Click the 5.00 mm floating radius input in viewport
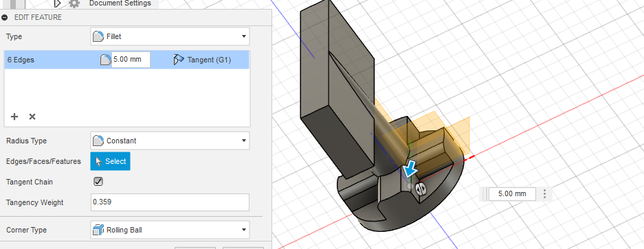The height and width of the screenshot is (249, 644). click(512, 193)
